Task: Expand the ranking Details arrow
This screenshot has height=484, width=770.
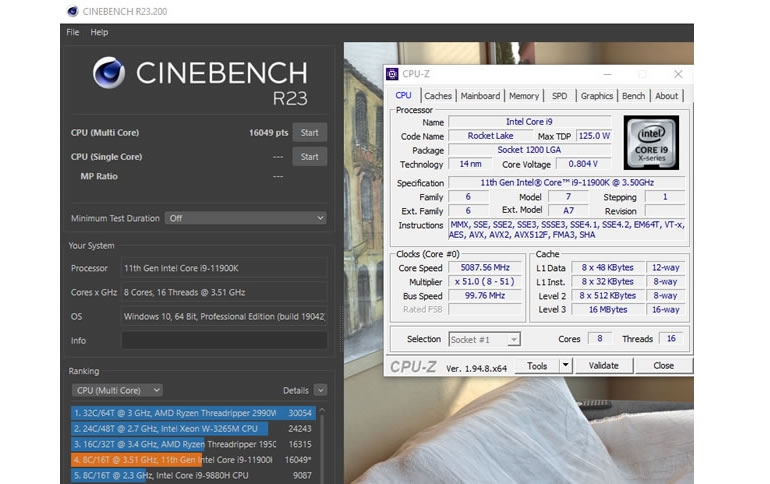Action: pos(320,390)
